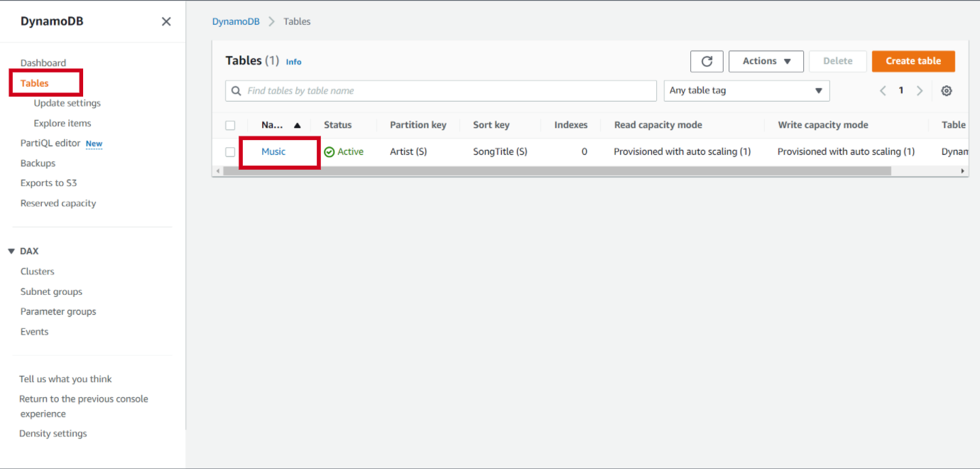Click into Find tables search field
The width and height of the screenshot is (980, 469).
pyautogui.click(x=441, y=91)
